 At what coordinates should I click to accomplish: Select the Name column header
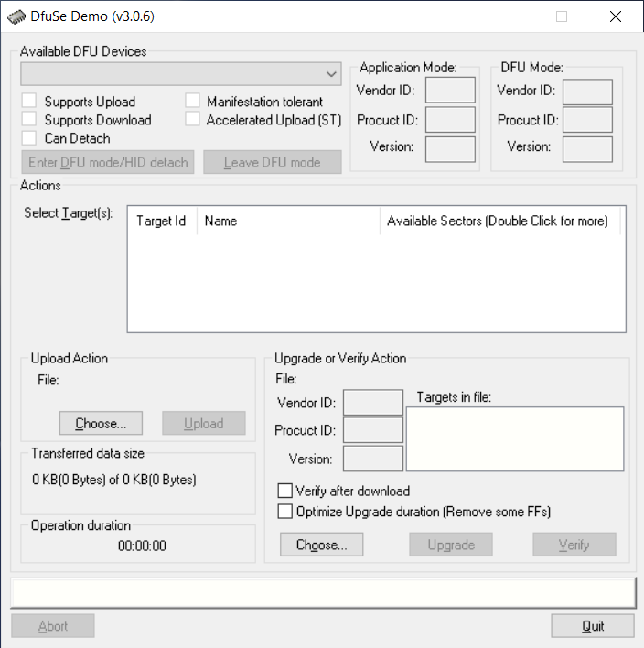click(x=288, y=221)
